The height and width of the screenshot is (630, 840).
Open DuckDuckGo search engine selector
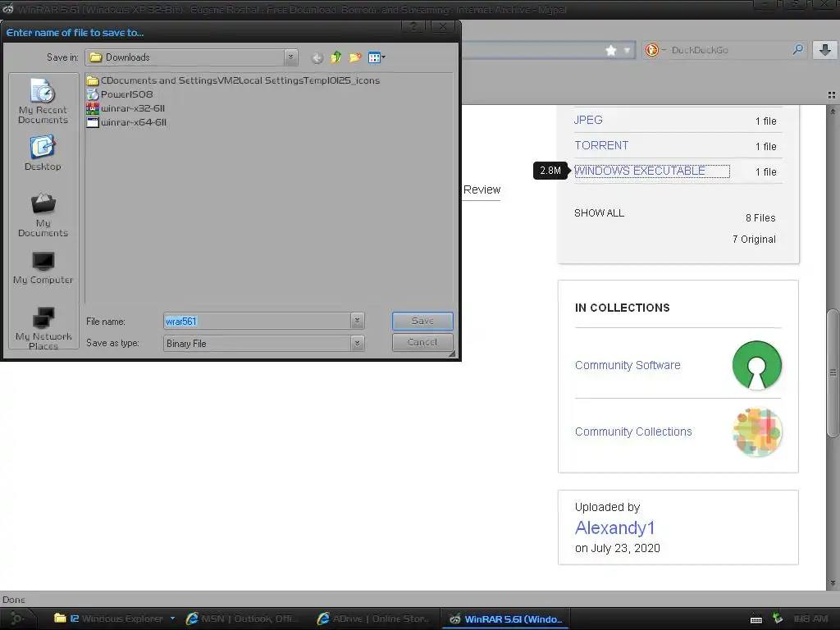point(655,50)
